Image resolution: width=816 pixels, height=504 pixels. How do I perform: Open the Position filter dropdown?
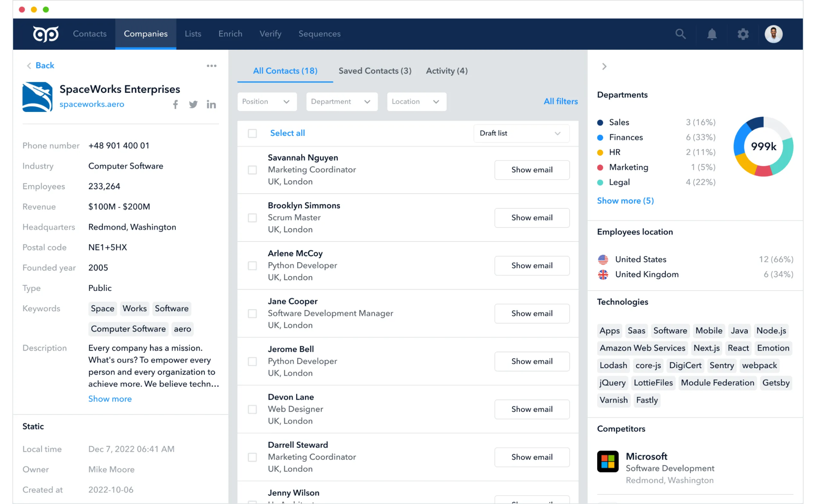(267, 102)
